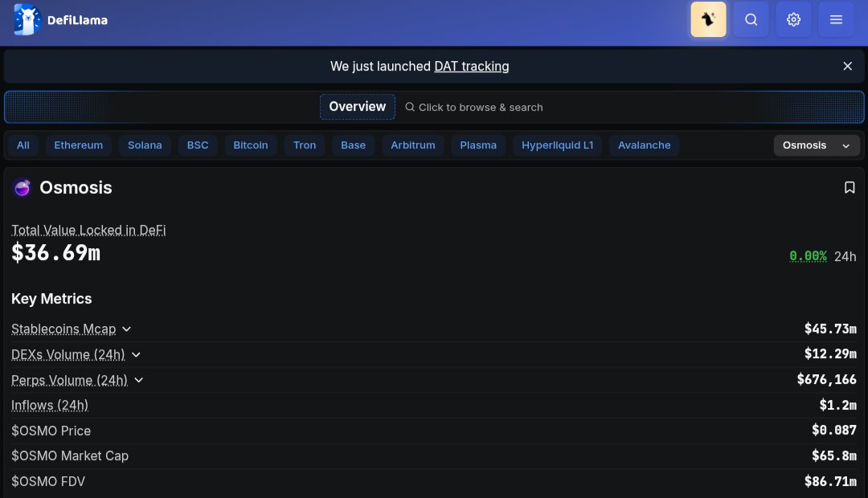The width and height of the screenshot is (868, 498).
Task: Click the Osmosis chain logo
Action: [x=23, y=188]
